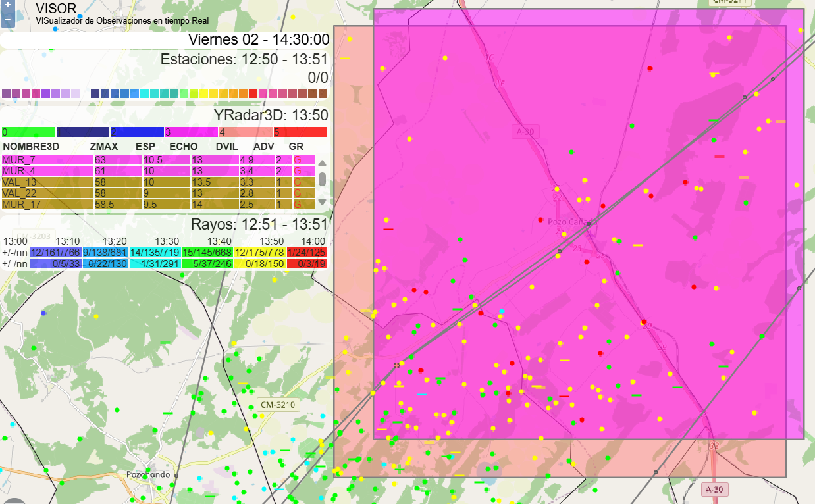Click the lightning count 14/135/719 cell

[155, 252]
